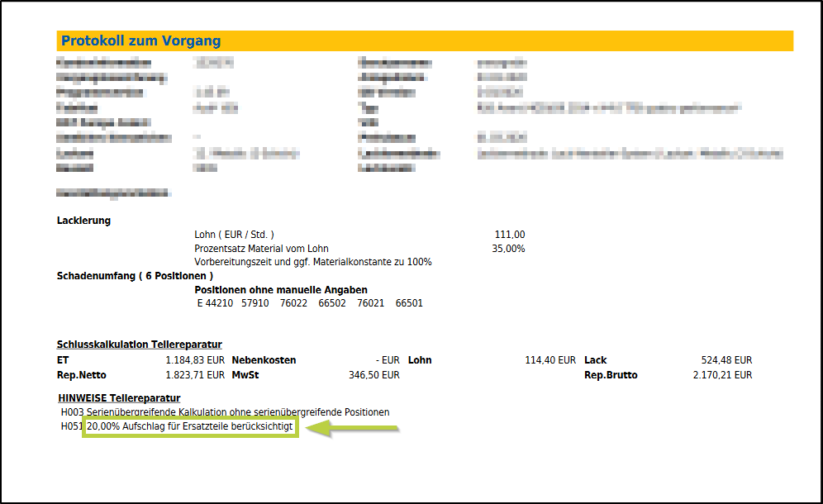Click the Protokoll zum Vorgang header
The width and height of the screenshot is (823, 504).
click(x=140, y=41)
